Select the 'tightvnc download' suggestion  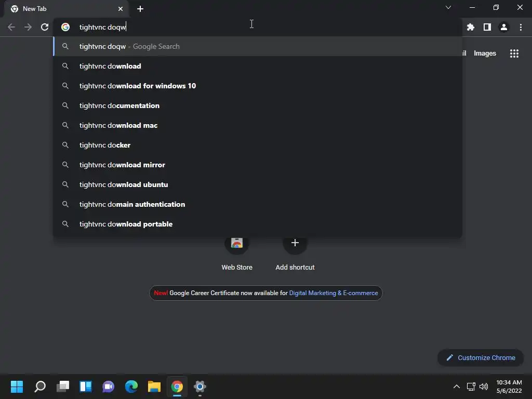click(258, 66)
